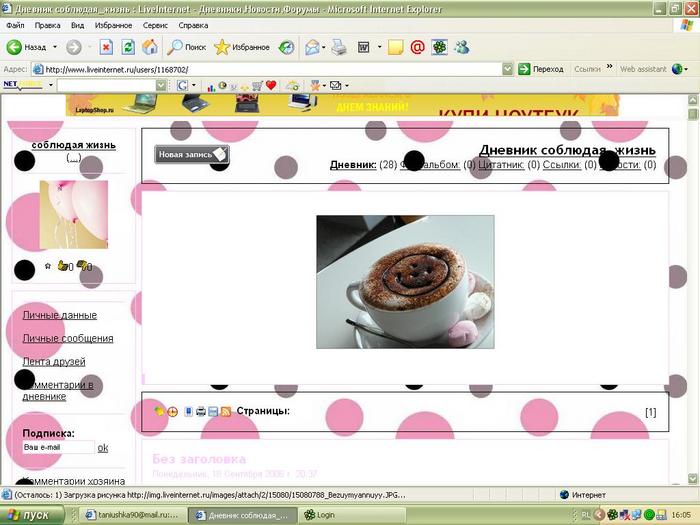The width and height of the screenshot is (700, 525).
Task: Click the Ваш e-mail subscription field
Action: tap(58, 447)
